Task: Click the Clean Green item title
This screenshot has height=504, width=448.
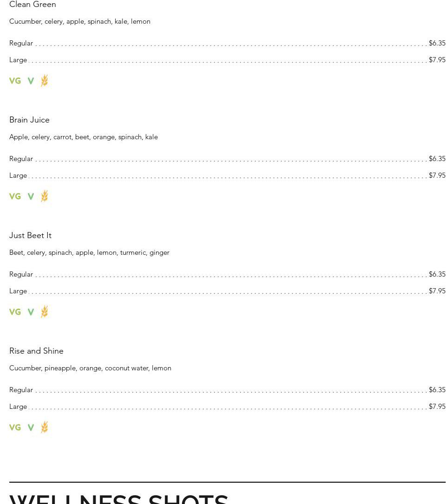Action: (32, 5)
